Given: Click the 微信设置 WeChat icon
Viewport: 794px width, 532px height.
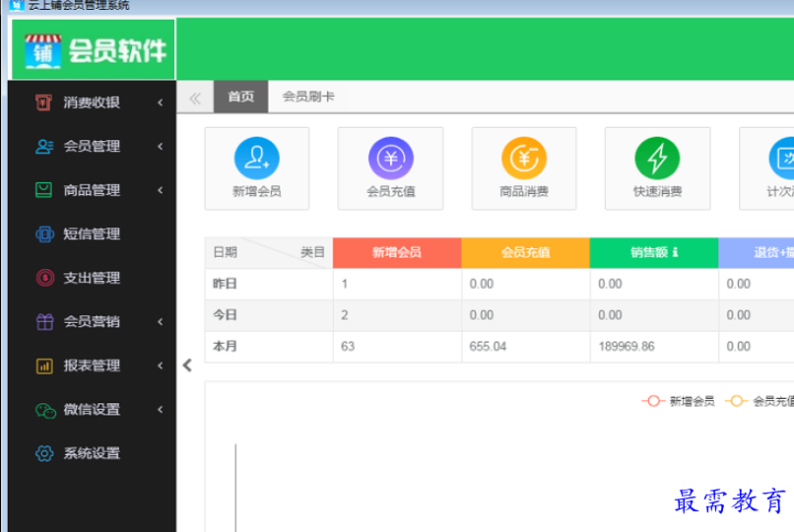Looking at the screenshot, I should (45, 410).
